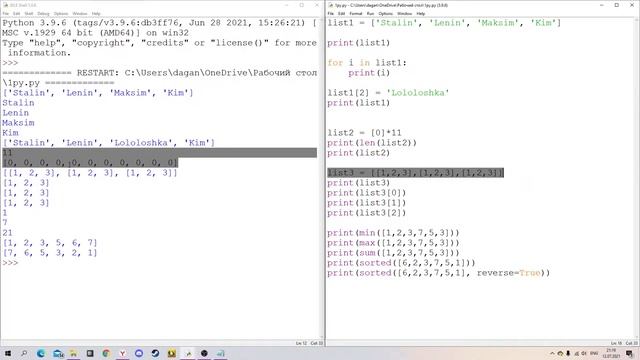Click 'print(min([1,2,3,7,5,3]))' line

coord(393,233)
